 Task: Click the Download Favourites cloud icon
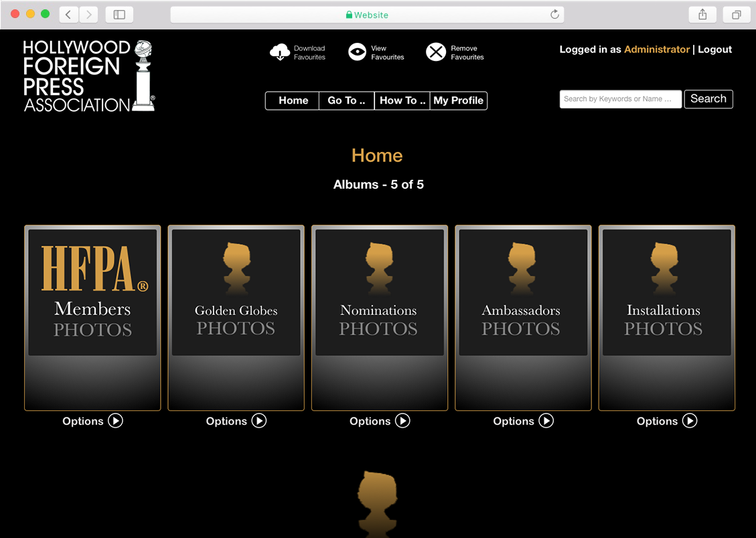tap(280, 52)
